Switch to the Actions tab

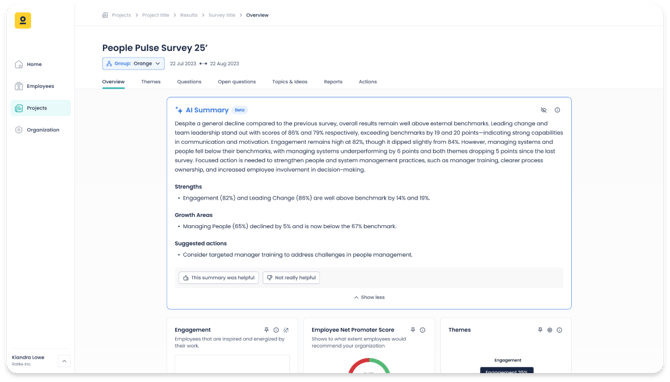point(367,82)
